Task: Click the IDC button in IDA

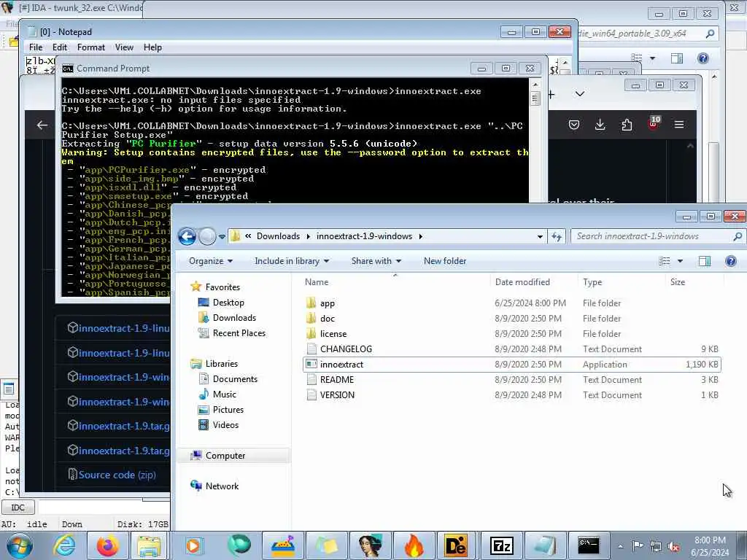Action: pyautogui.click(x=18, y=507)
